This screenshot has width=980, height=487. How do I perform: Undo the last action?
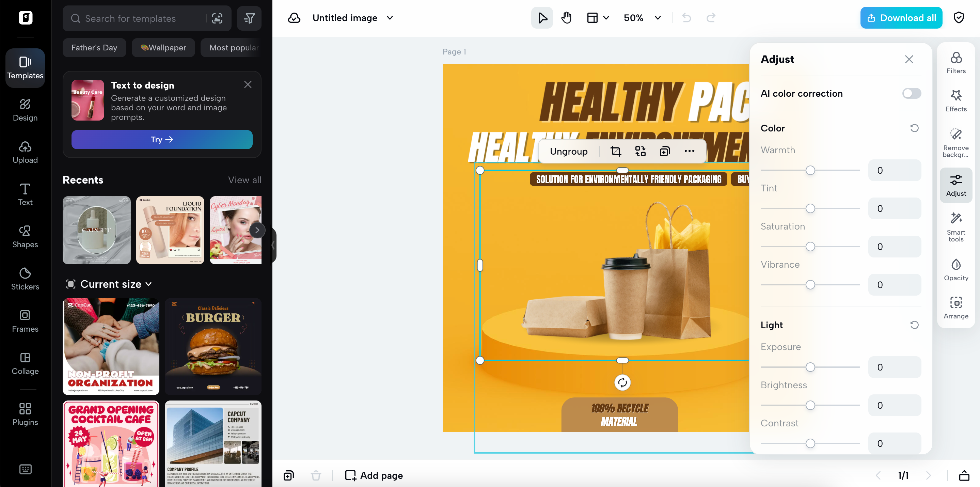click(686, 18)
